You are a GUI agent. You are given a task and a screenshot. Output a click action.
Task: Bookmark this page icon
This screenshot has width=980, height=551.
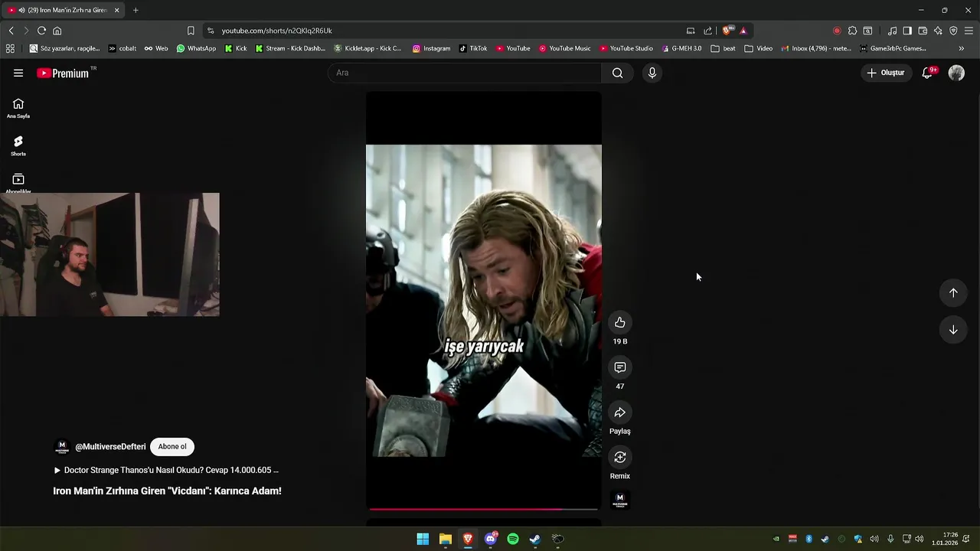point(191,31)
